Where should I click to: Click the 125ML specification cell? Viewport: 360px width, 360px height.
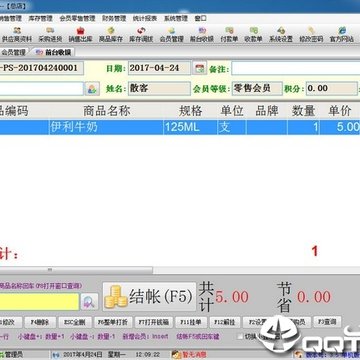pos(190,127)
